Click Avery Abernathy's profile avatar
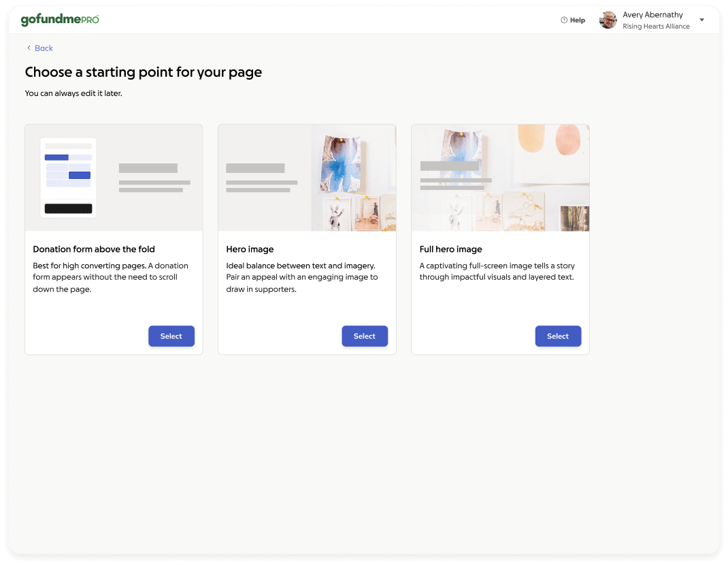 (x=608, y=20)
